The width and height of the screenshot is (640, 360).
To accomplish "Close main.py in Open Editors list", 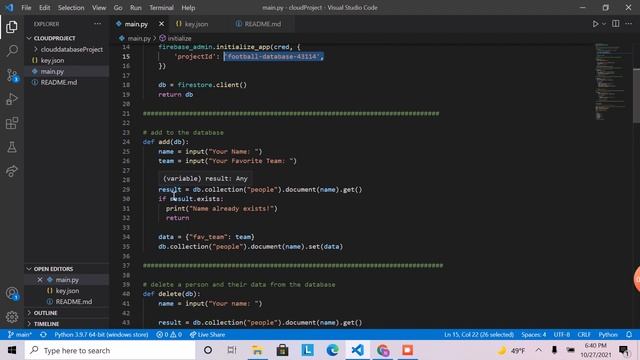I will tap(40, 280).
